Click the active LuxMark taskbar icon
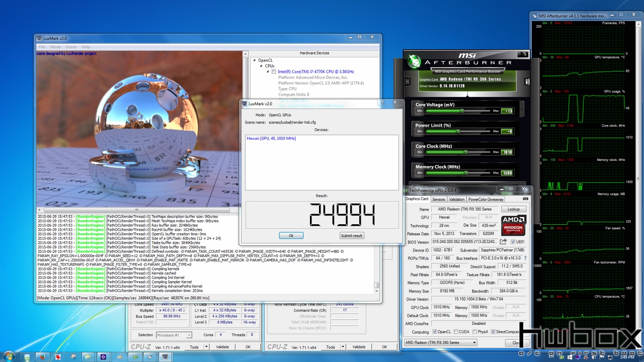644x362 pixels. coord(165,356)
